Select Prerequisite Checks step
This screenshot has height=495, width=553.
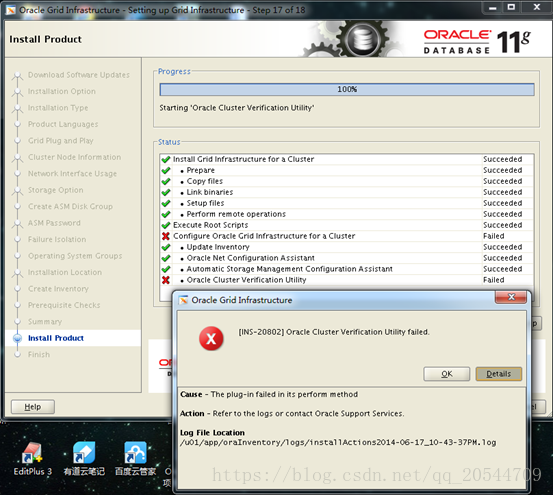64,305
